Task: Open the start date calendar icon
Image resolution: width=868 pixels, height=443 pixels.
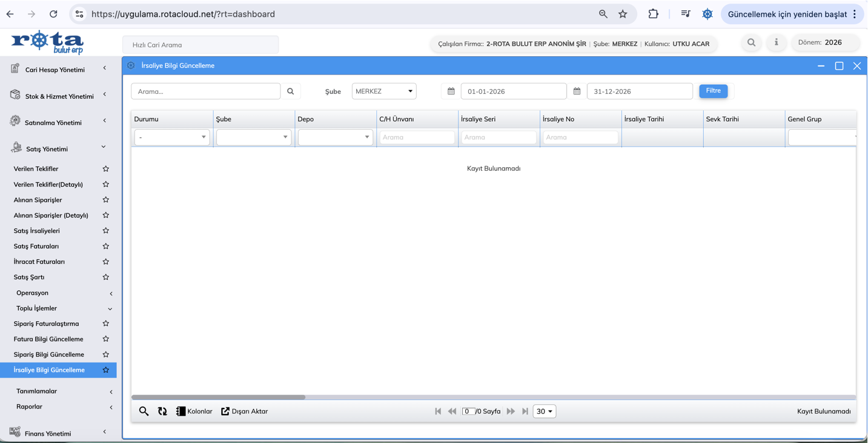Action: [451, 92]
